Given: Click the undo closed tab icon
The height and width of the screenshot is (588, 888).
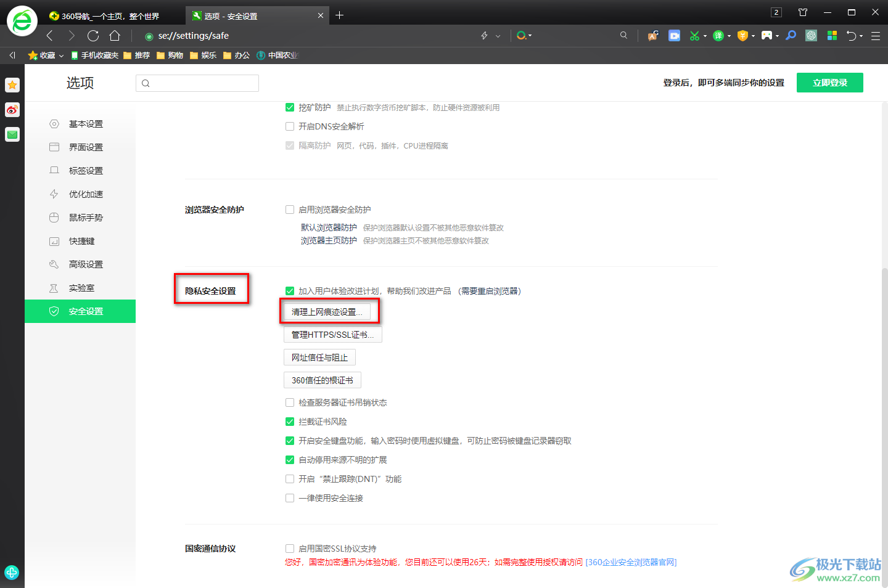Looking at the screenshot, I should tap(852, 36).
